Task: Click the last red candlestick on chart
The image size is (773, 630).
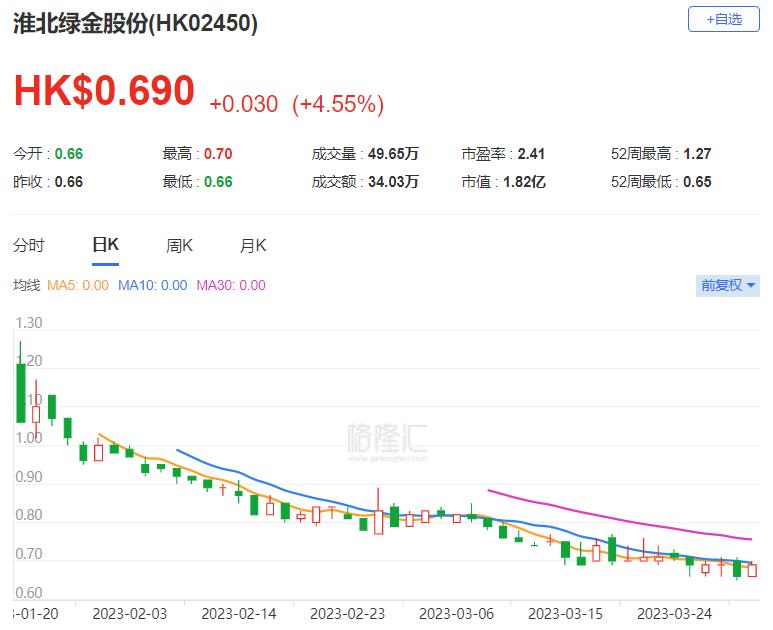Action: point(752,570)
